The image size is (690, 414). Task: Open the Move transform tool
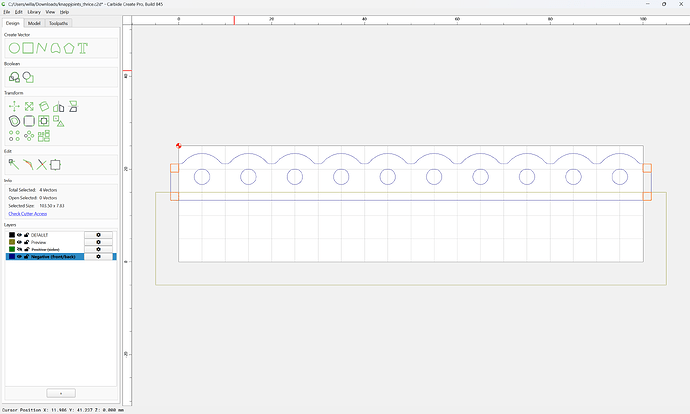[14, 106]
